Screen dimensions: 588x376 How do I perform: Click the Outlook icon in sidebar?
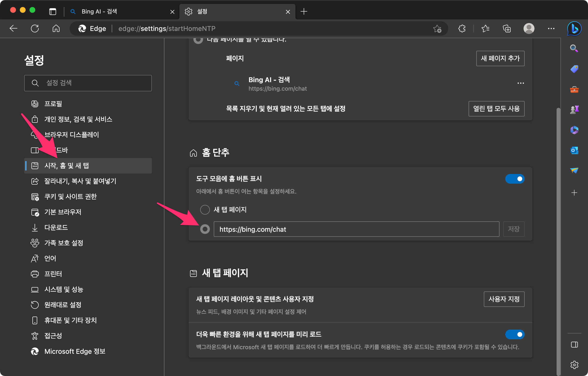574,150
